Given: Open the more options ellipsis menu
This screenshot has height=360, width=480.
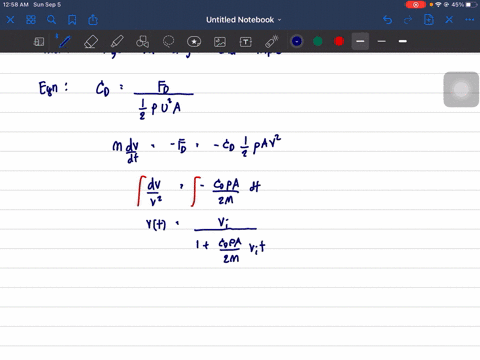Looking at the screenshot, I should pos(470,20).
